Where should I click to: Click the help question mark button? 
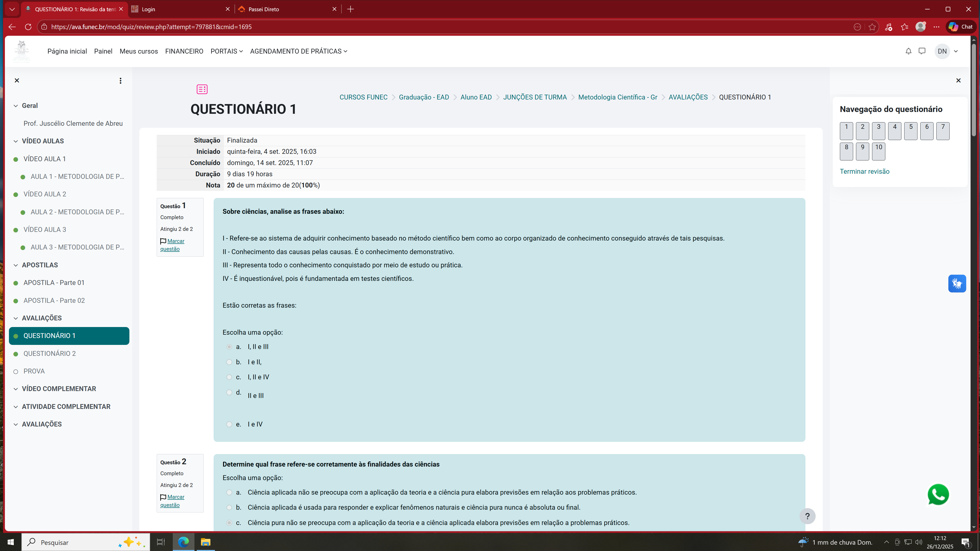807,516
